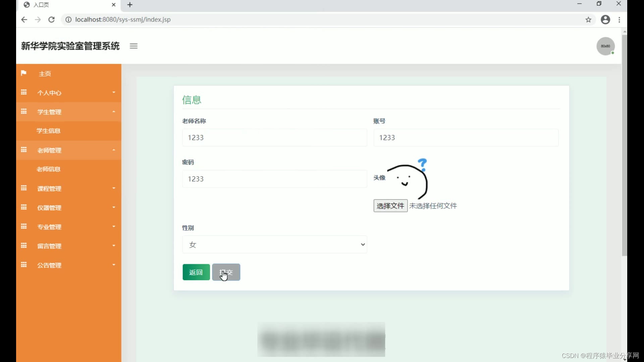This screenshot has width=644, height=362.
Task: Open 学生信息 submenu item
Action: click(x=49, y=131)
